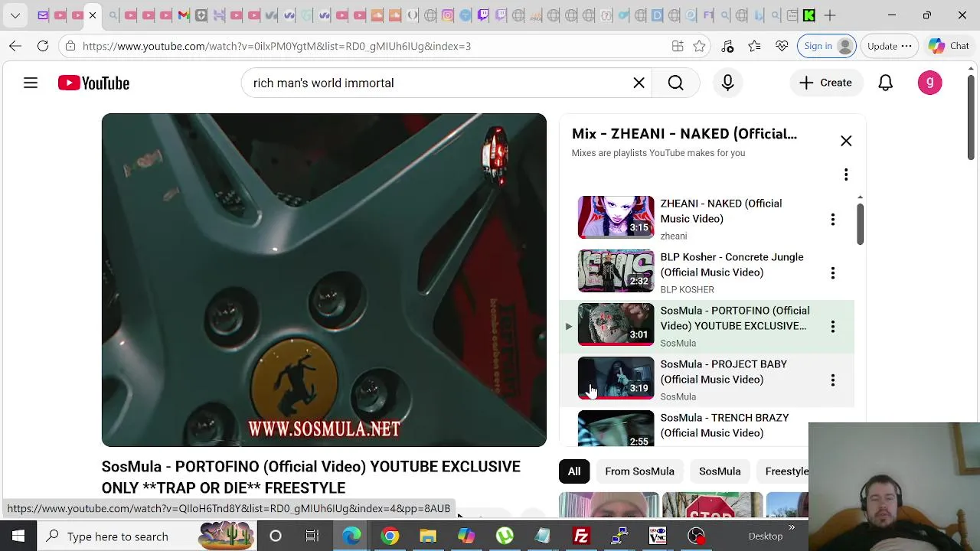Open Google Chrome from the taskbar

click(x=390, y=536)
